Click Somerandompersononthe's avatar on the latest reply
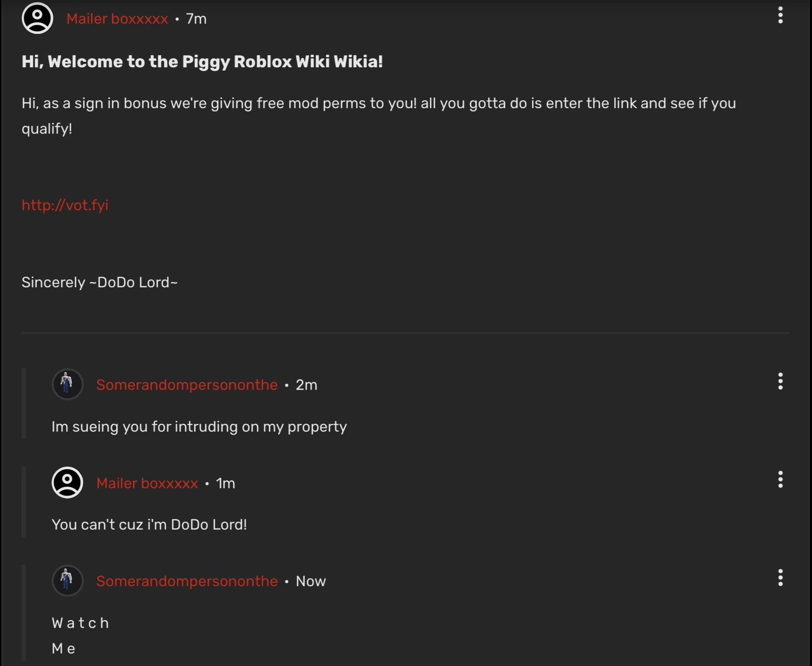Screen dimensions: 812x666 67,581
